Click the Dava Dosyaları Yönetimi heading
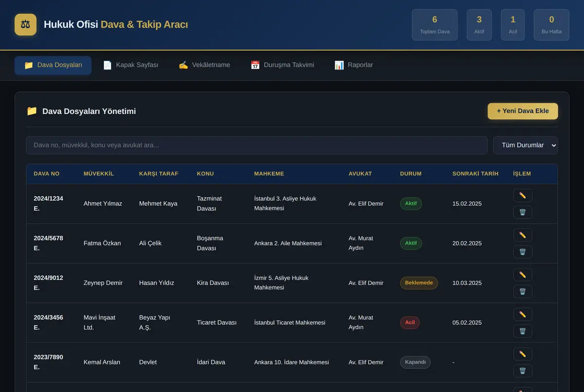Screen dimensions: 584x392 89,111
